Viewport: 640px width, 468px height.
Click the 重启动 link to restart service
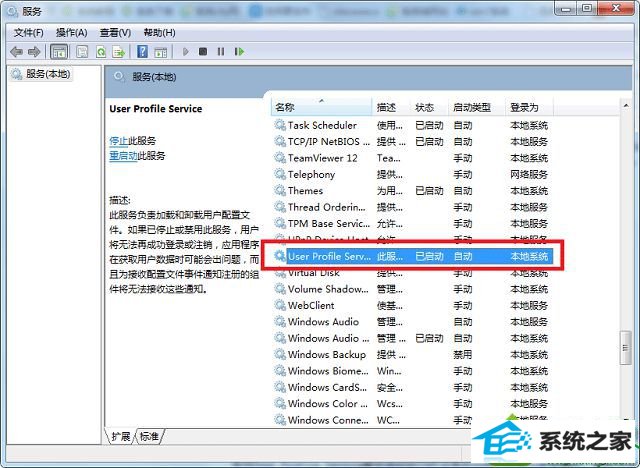(123, 156)
